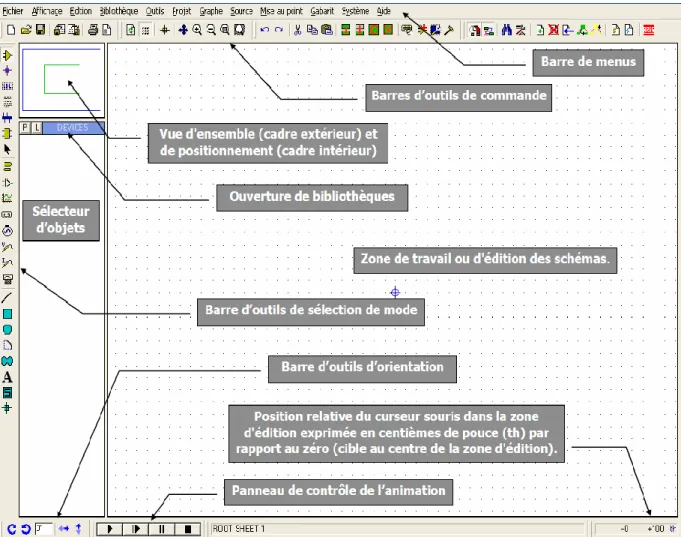This screenshot has width=681, height=537.
Task: Select the Device pin tool
Action: pyautogui.click(x=7, y=182)
